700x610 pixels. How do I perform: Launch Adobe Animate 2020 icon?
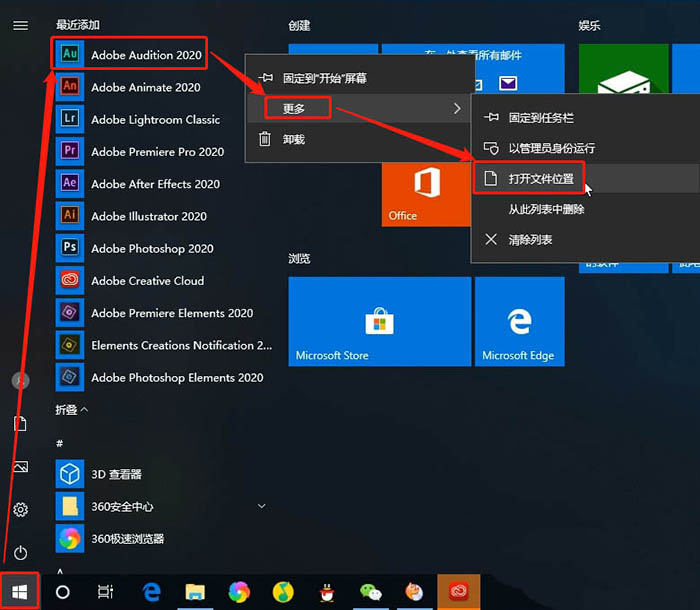(x=70, y=86)
